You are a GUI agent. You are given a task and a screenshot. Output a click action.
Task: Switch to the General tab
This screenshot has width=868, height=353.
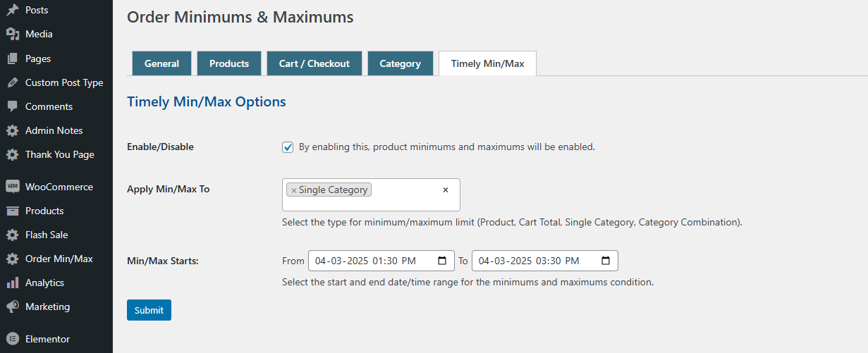pos(161,63)
